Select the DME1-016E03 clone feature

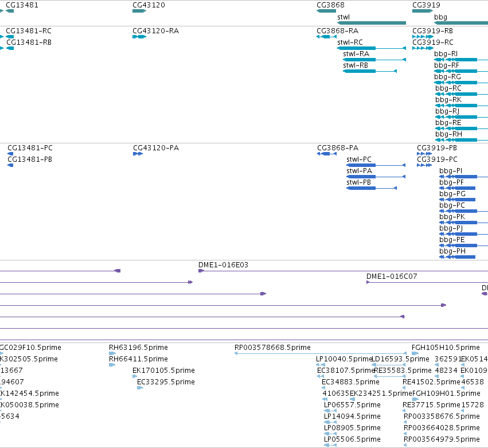[x=223, y=265]
